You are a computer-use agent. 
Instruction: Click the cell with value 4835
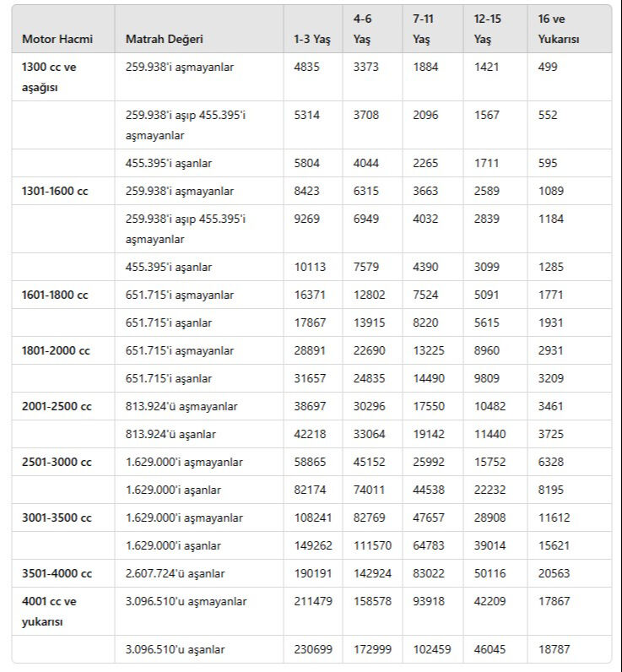tap(306, 68)
